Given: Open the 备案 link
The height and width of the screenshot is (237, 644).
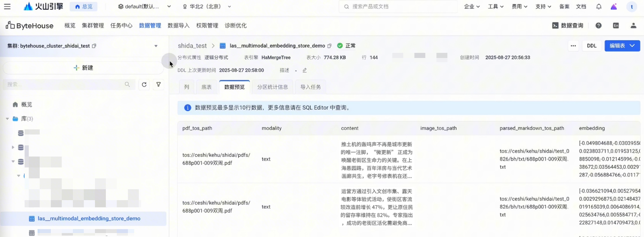Looking at the screenshot, I should click(564, 6).
